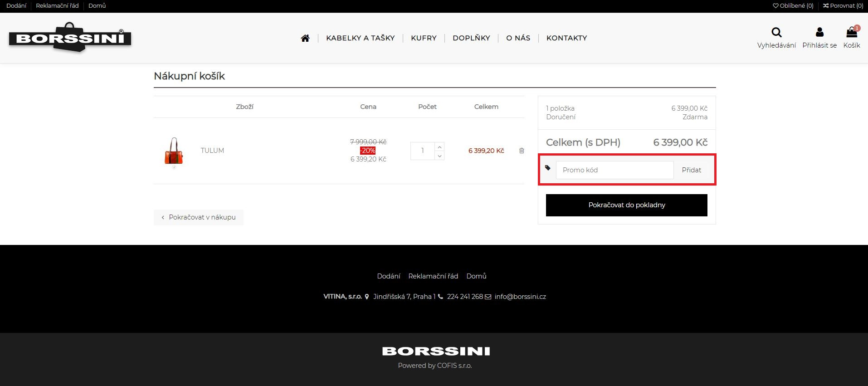Click the info@borssini.cz email link
868x386 pixels.
(520, 297)
